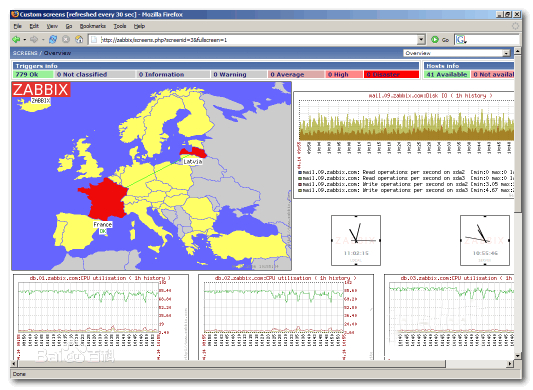Expand the address bar URL dropdown
Viewport: 533px width, 390px height.
[421, 40]
